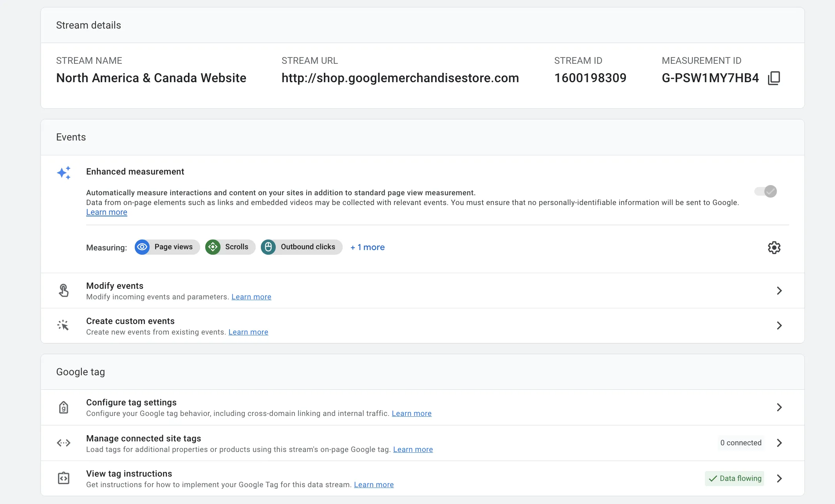Click the Outbound clicks measuring chip

point(302,247)
